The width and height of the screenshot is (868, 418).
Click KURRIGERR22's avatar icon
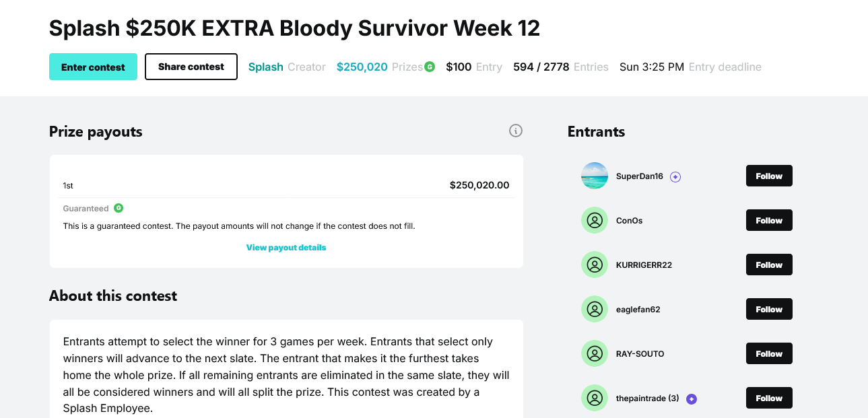click(x=595, y=265)
